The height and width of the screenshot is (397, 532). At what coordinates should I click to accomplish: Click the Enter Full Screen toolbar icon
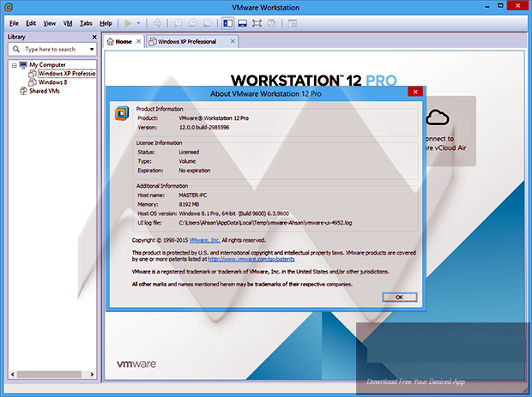(x=257, y=23)
